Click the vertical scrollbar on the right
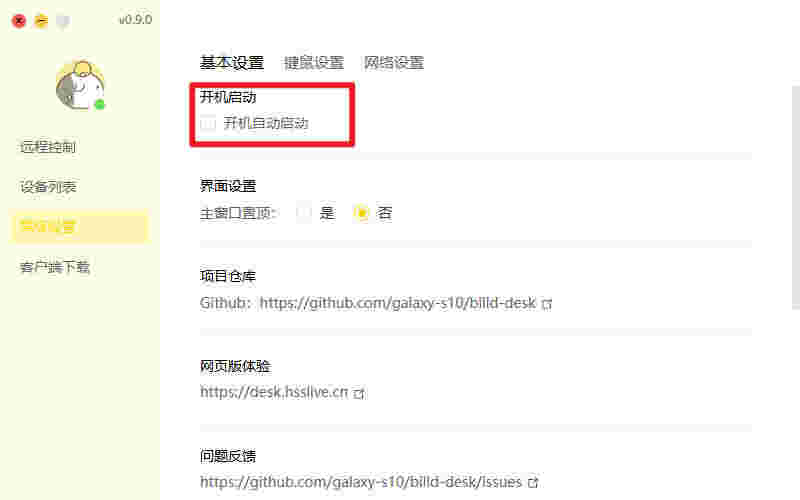 tap(796, 197)
